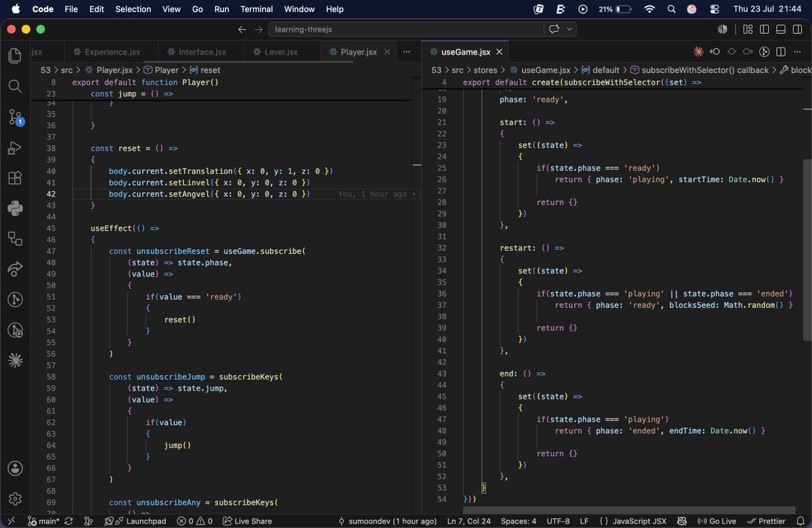Image resolution: width=812 pixels, height=528 pixels.
Task: Open More Actions for the right editor group
Action: pos(797,52)
